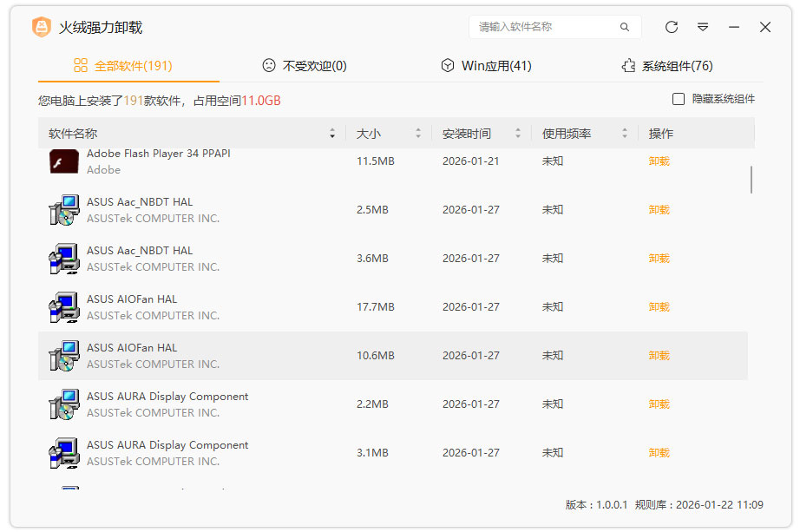This screenshot has width=800, height=532.
Task: Enable the 隐藏系统组件 checkbox
Action: (x=679, y=100)
